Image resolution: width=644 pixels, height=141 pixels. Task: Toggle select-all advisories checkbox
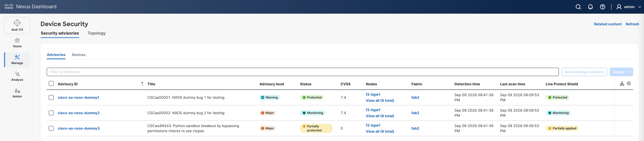[51, 83]
